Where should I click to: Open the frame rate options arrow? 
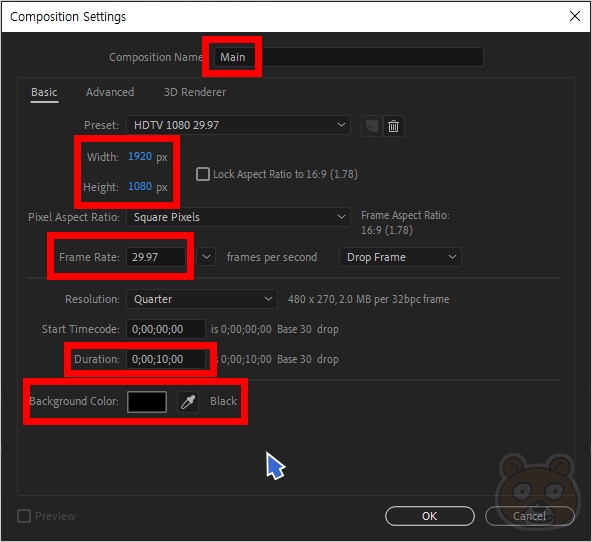(206, 257)
